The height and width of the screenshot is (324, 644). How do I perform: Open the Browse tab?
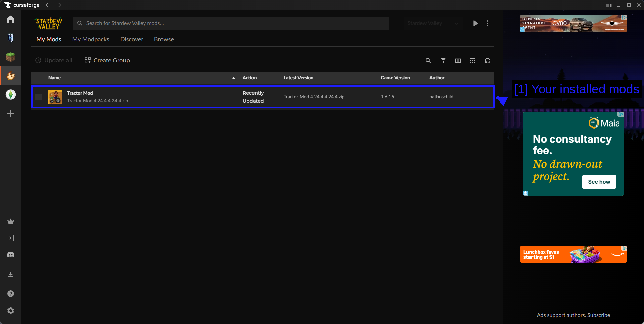tap(164, 39)
